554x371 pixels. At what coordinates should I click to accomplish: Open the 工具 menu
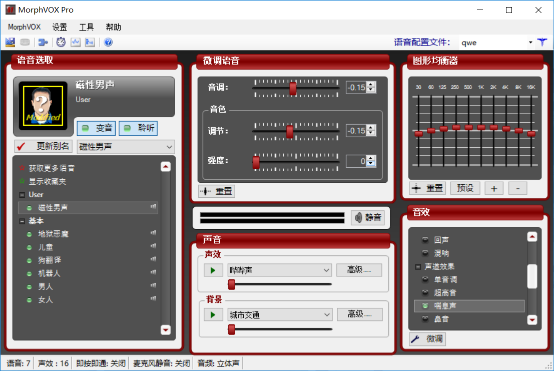pos(86,27)
